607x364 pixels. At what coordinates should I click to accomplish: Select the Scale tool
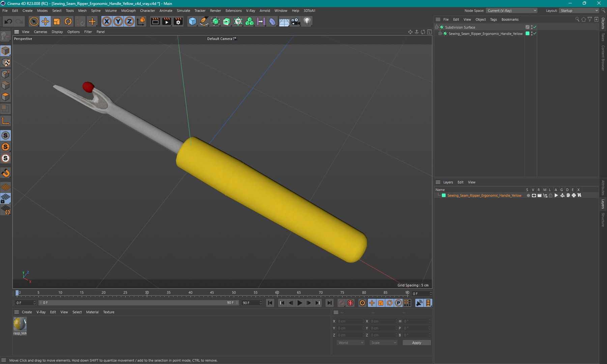click(x=57, y=22)
